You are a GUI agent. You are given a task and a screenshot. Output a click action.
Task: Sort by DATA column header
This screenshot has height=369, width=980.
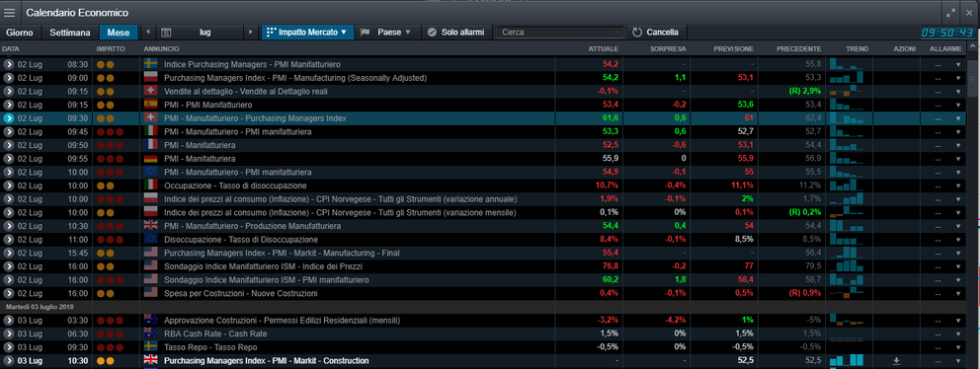point(10,48)
